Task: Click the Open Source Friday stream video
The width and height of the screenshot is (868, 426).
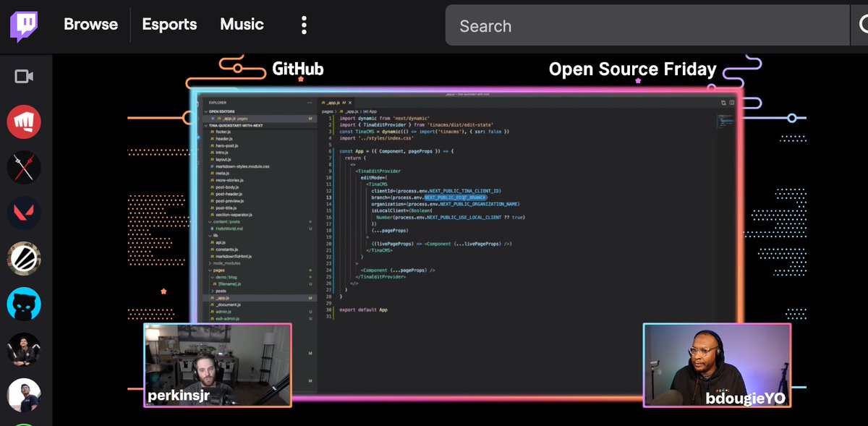Action: 460,239
